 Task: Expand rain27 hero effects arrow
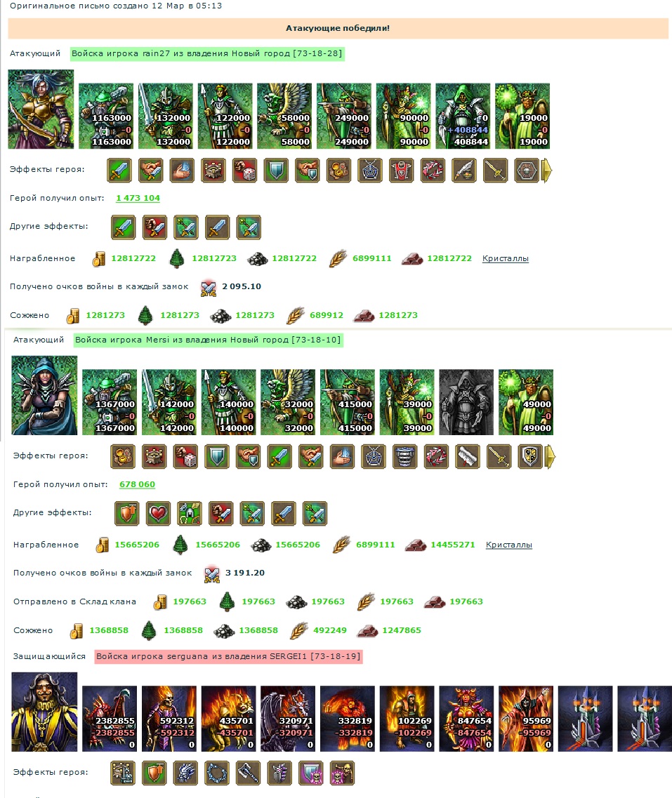[546, 171]
